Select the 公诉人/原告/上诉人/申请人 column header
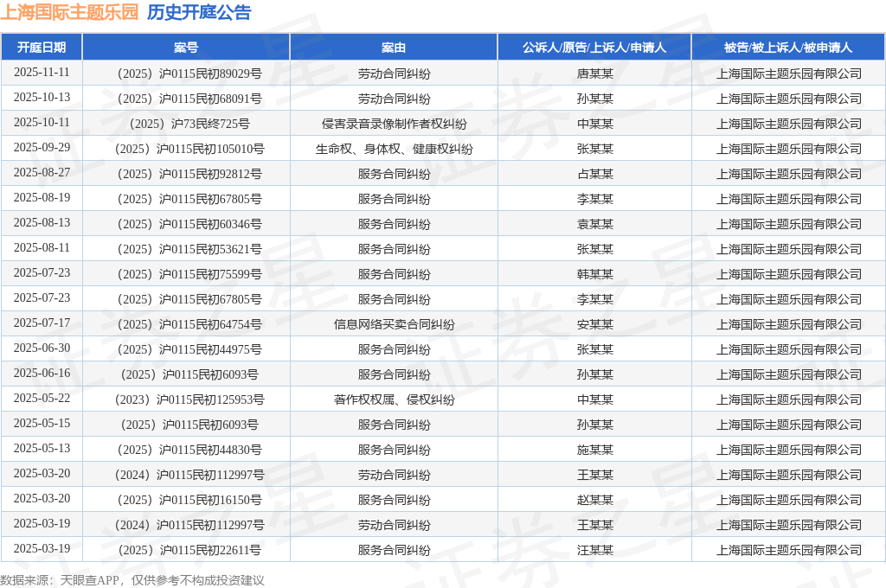886x588 pixels. (594, 48)
